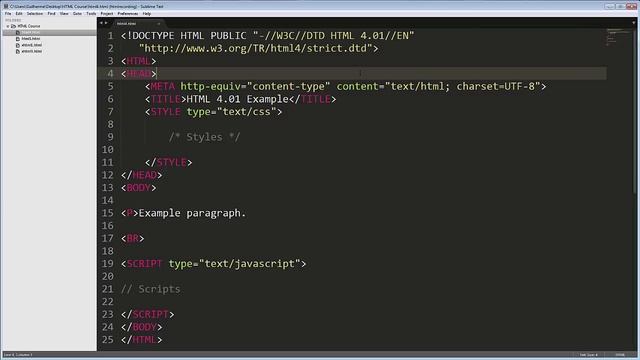Click the HTML syntax selector in status bar

[x=620, y=355]
